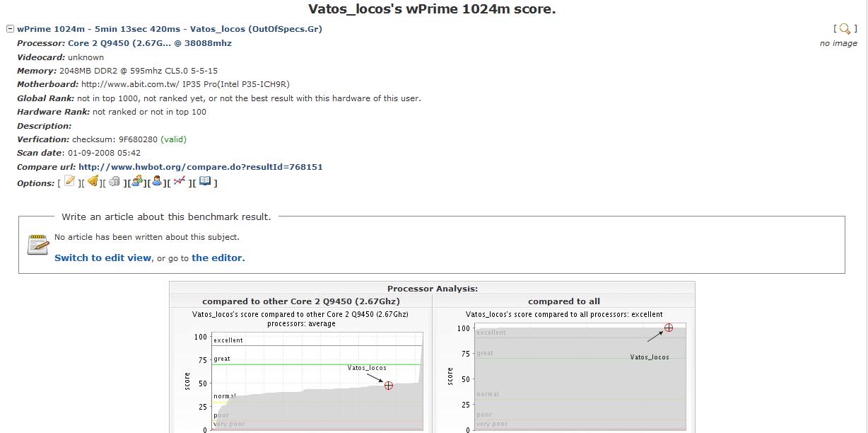Click the 'no image' text

tap(838, 43)
